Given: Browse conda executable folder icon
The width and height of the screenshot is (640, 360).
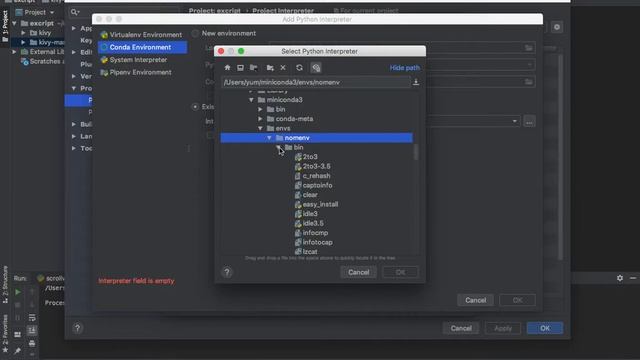Looking at the screenshot, I should 529,82.
